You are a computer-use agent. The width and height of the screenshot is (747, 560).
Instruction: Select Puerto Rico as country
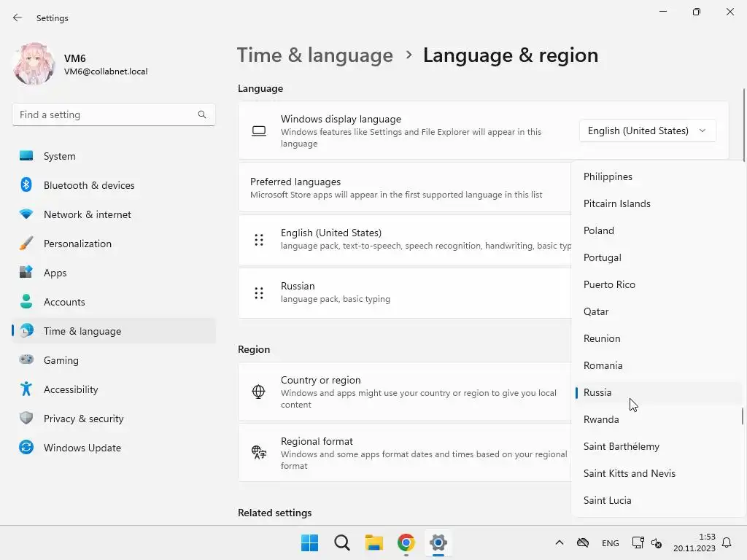pyautogui.click(x=657, y=284)
